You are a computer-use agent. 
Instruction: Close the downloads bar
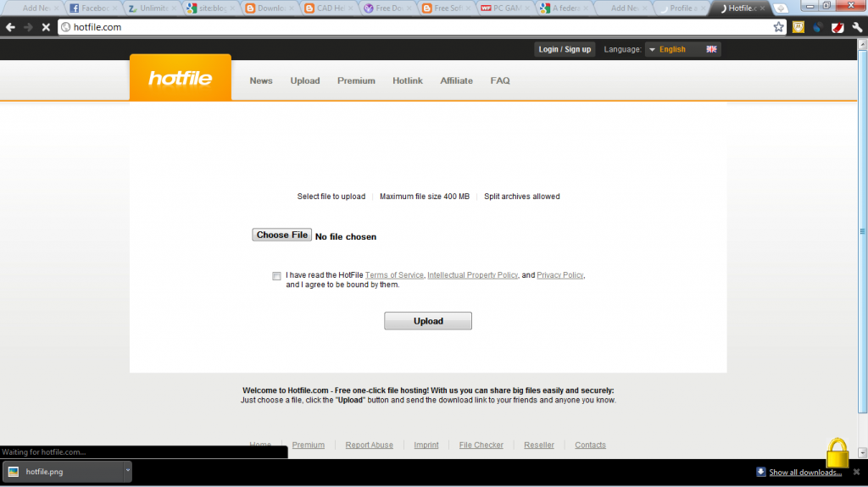[x=856, y=472]
